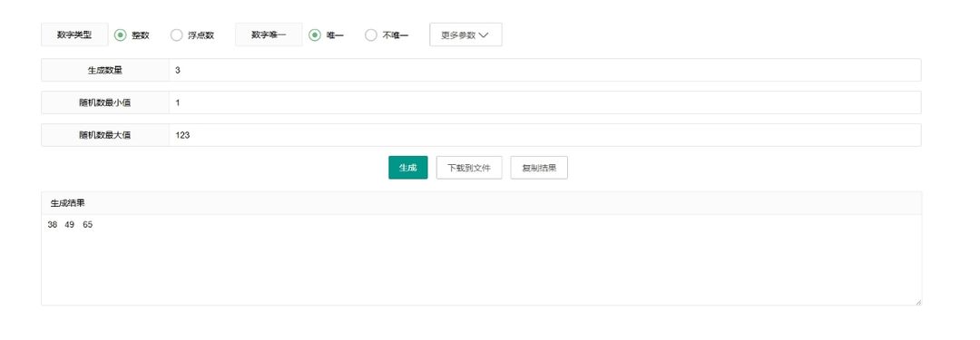Click the 随机数最小值 field label
980x340 pixels.
(x=105, y=102)
